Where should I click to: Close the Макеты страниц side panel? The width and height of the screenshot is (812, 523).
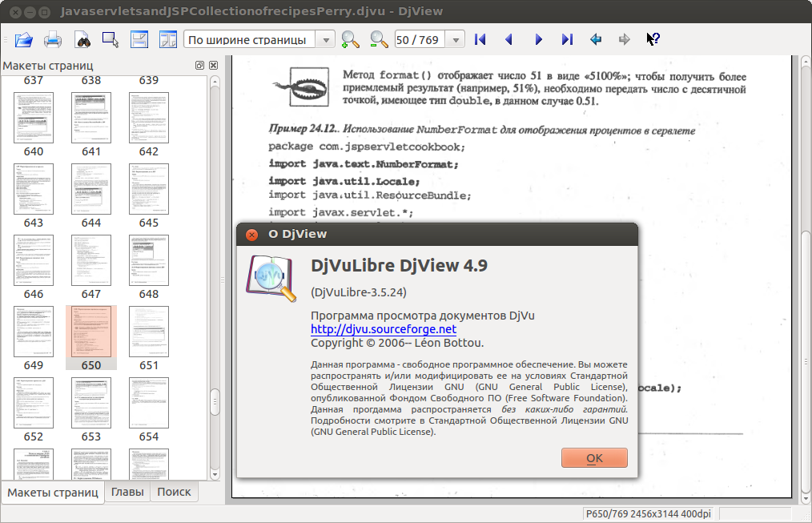point(213,65)
